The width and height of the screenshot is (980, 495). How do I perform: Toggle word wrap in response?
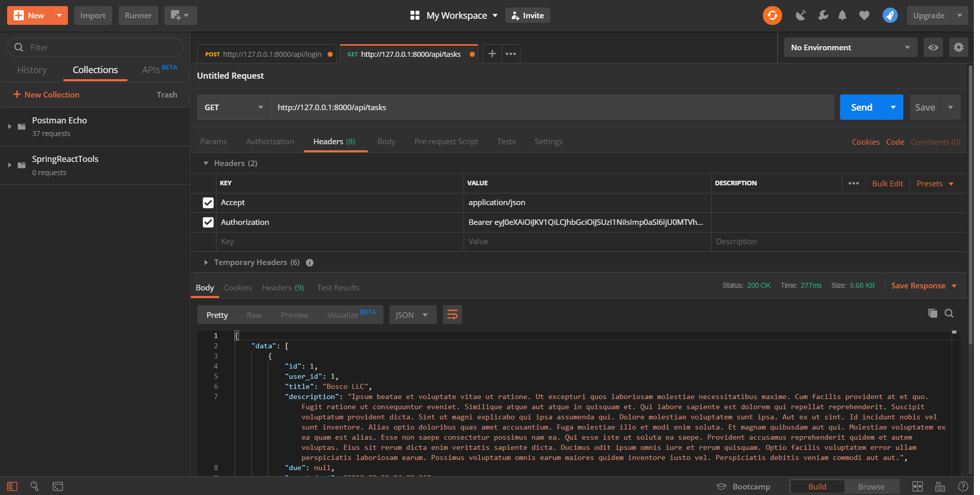[452, 315]
